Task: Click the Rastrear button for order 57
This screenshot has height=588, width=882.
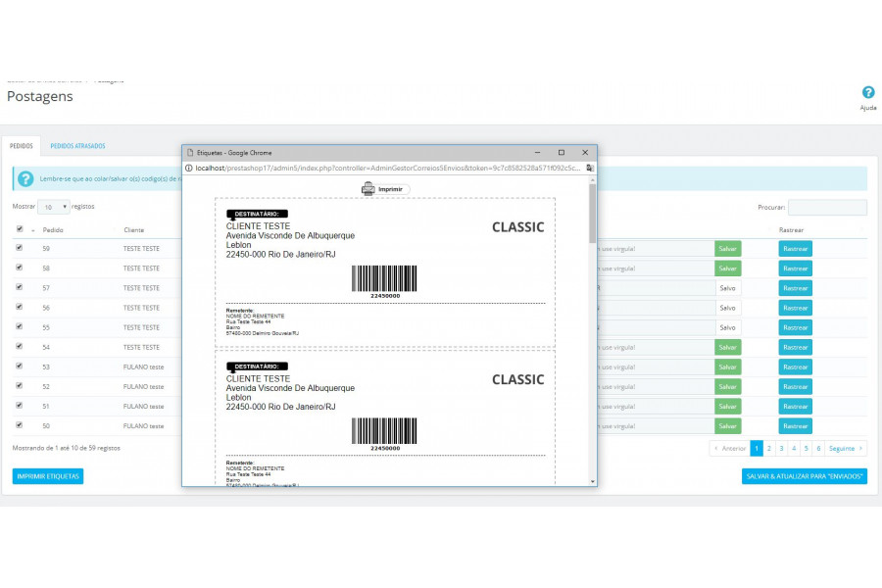Action: [x=796, y=288]
